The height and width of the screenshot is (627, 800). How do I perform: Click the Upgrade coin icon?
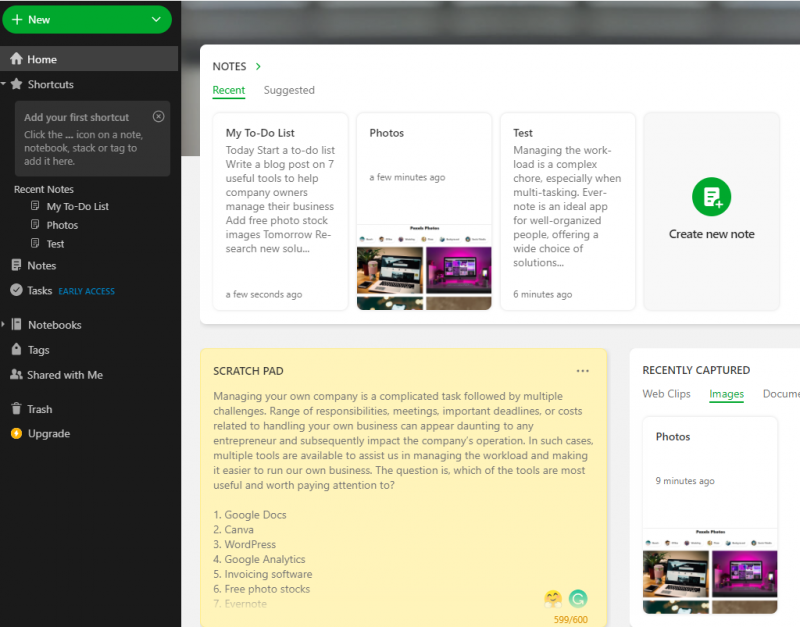coord(16,434)
